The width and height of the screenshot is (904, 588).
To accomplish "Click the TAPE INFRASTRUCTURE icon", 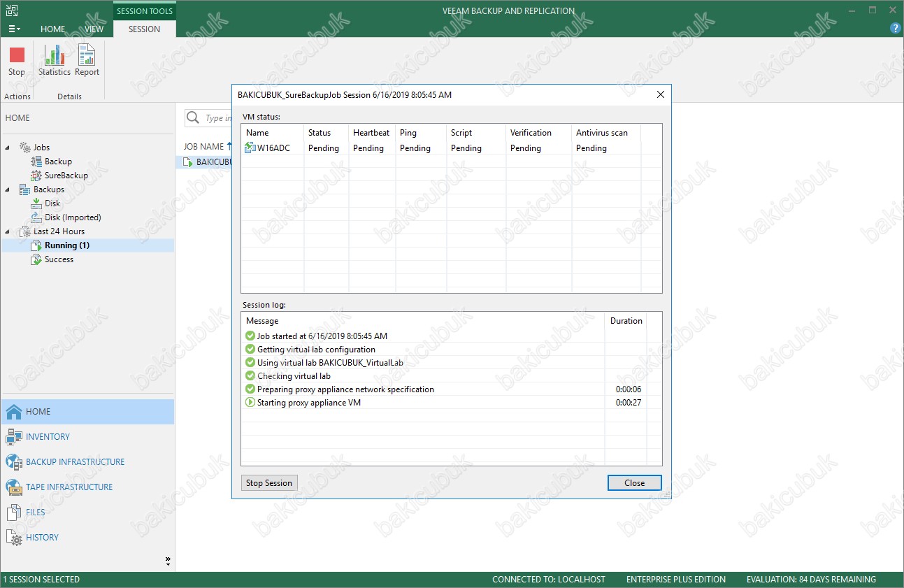I will [x=14, y=487].
